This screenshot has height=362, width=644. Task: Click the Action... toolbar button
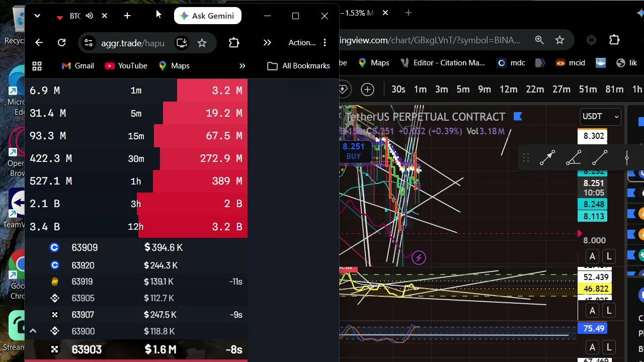pos(302,43)
